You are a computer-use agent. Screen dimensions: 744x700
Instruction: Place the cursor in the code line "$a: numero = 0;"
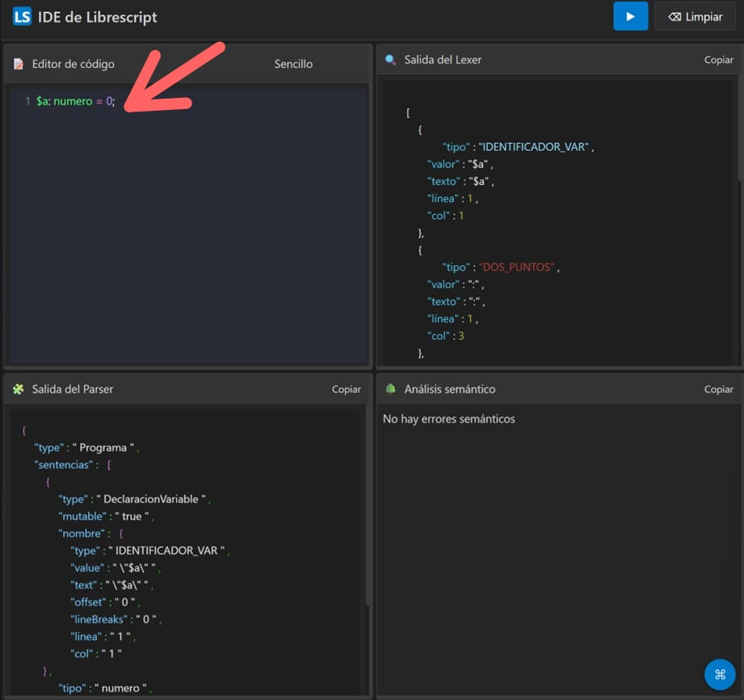(76, 101)
